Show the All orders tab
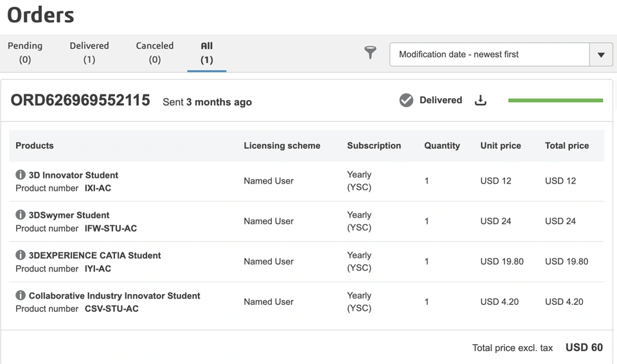Viewport: 617px width, 364px height. [x=206, y=53]
